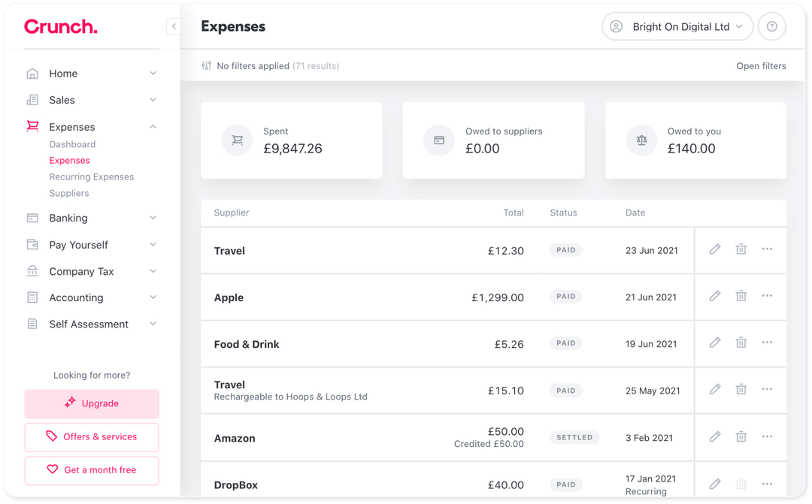Go to Recurring Expenses in the sidebar
This screenshot has width=812, height=504.
point(91,177)
